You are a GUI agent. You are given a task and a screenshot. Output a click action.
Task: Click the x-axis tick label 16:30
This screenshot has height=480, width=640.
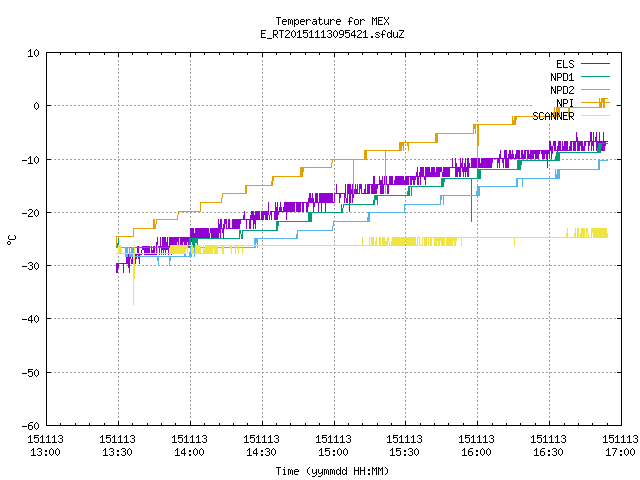pos(548,452)
